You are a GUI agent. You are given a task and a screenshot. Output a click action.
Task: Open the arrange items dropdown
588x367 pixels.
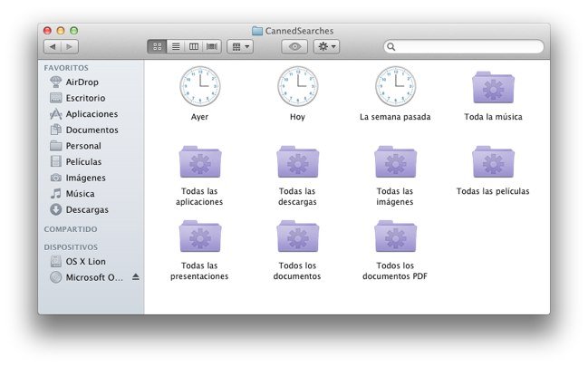tap(240, 46)
